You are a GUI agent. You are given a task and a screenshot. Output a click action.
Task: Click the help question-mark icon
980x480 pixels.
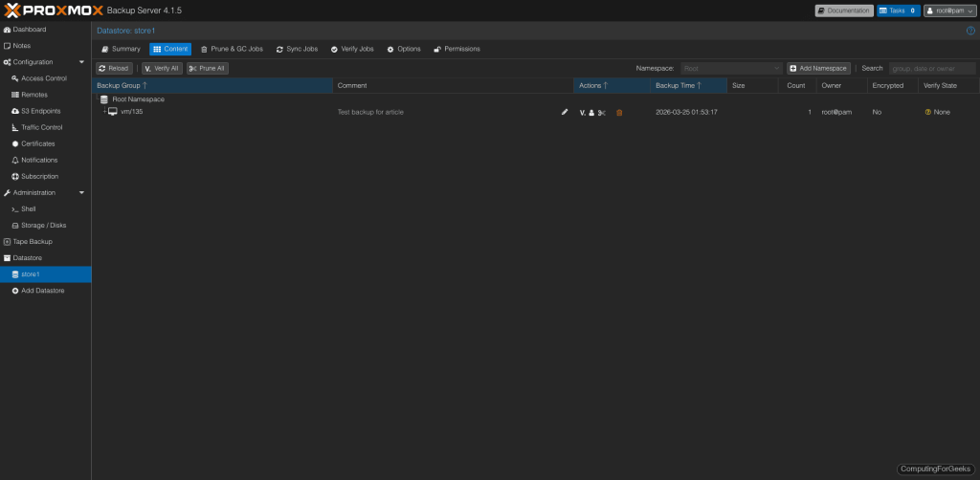(970, 31)
